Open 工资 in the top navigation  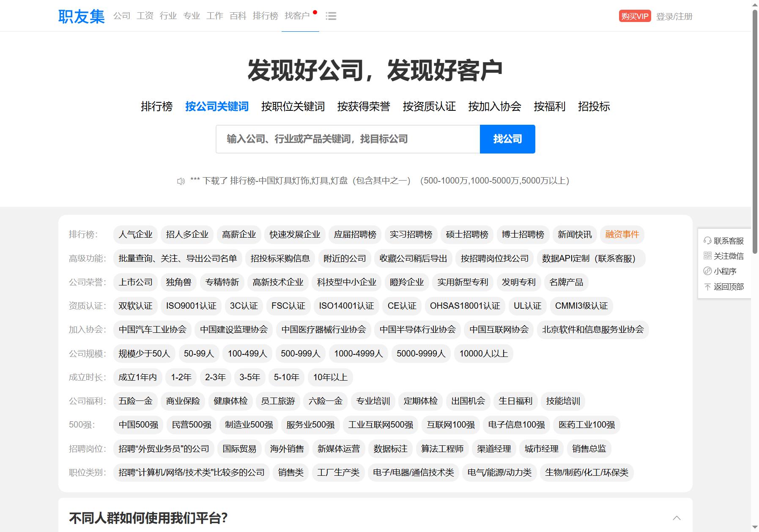pos(145,16)
